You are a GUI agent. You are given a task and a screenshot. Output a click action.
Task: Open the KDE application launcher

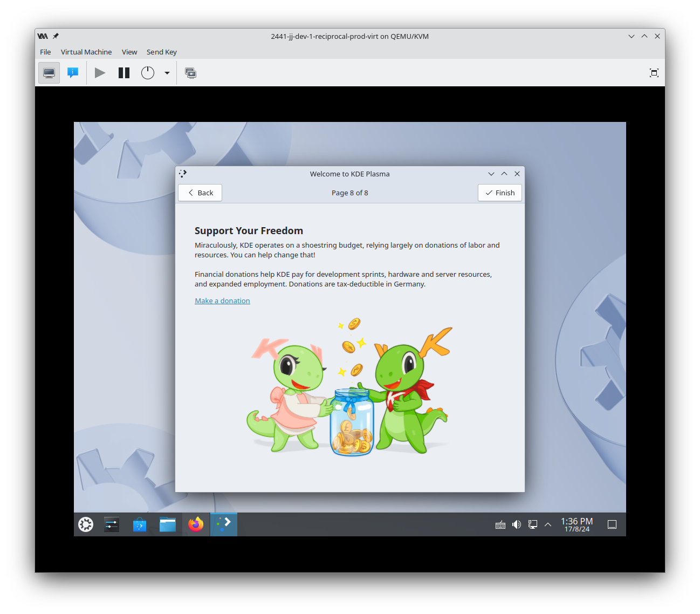86,524
